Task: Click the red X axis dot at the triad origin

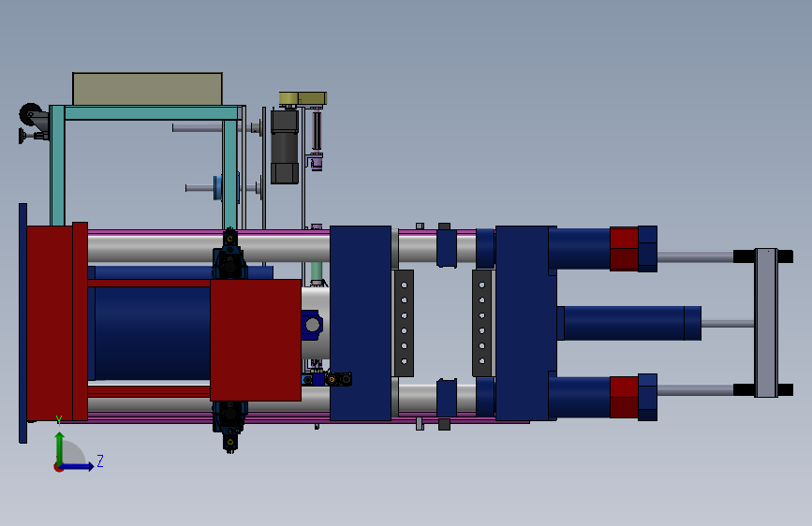Action: (x=58, y=467)
